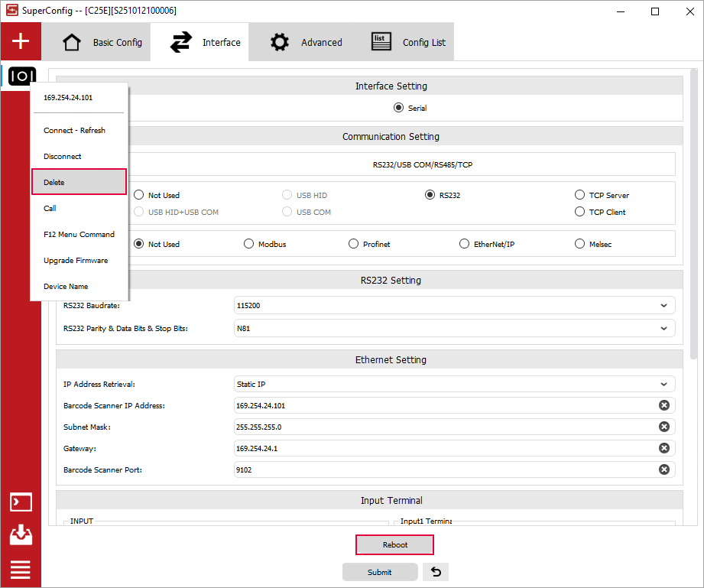The width and height of the screenshot is (704, 588).
Task: Clear the Barcode Scanner IP Address field
Action: (x=663, y=405)
